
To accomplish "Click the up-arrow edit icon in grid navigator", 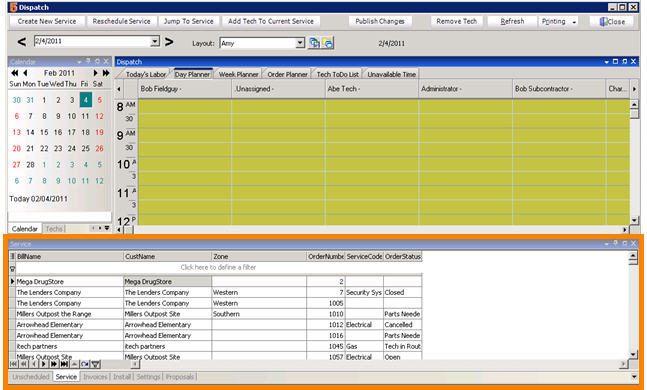I will 74,364.
